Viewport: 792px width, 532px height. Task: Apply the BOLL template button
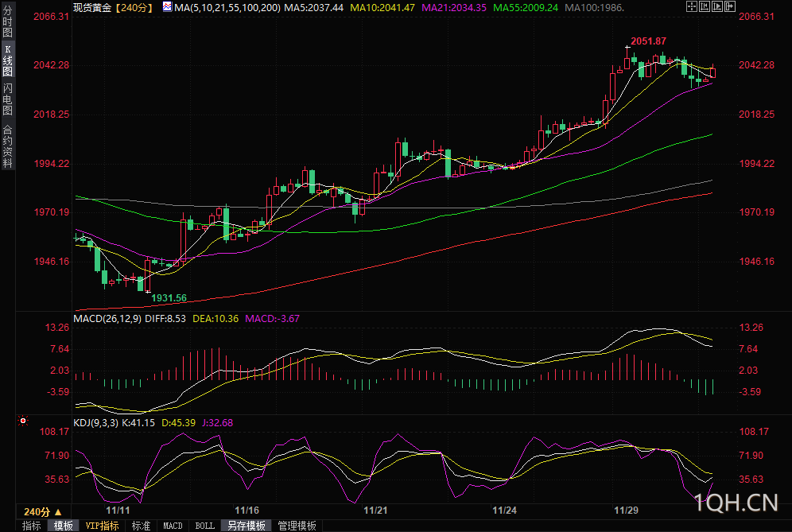tap(204, 526)
